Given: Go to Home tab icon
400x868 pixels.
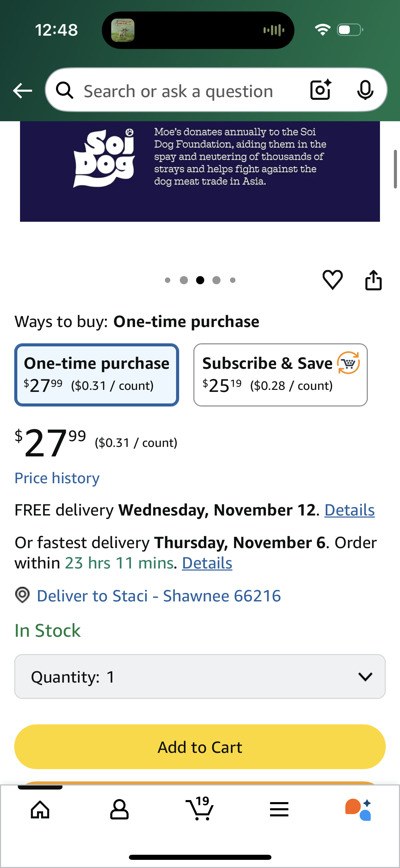Looking at the screenshot, I should point(40,810).
